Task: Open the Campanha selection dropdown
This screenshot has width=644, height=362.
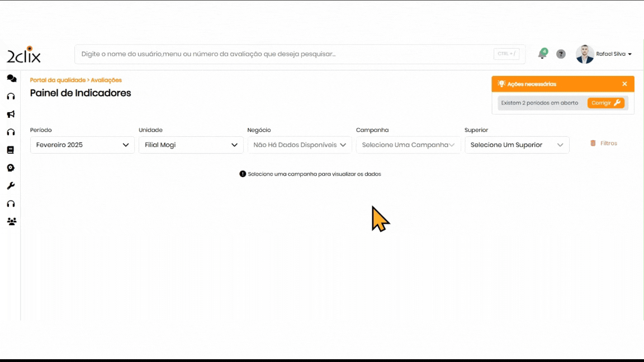Action: coord(408,145)
